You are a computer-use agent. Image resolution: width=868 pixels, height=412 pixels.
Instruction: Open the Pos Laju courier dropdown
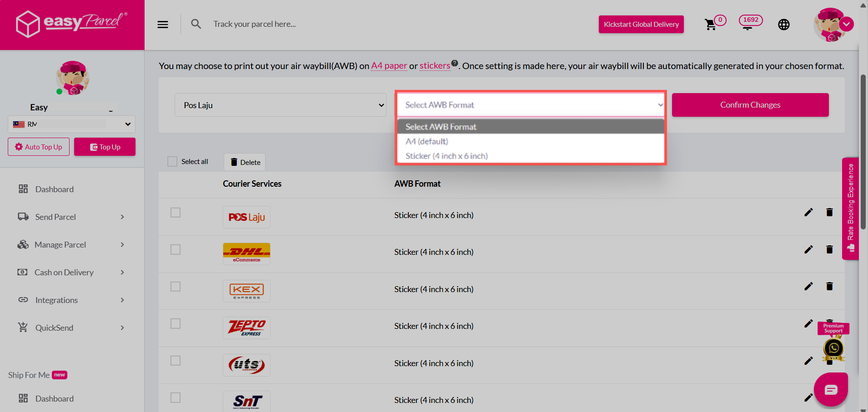pyautogui.click(x=280, y=105)
